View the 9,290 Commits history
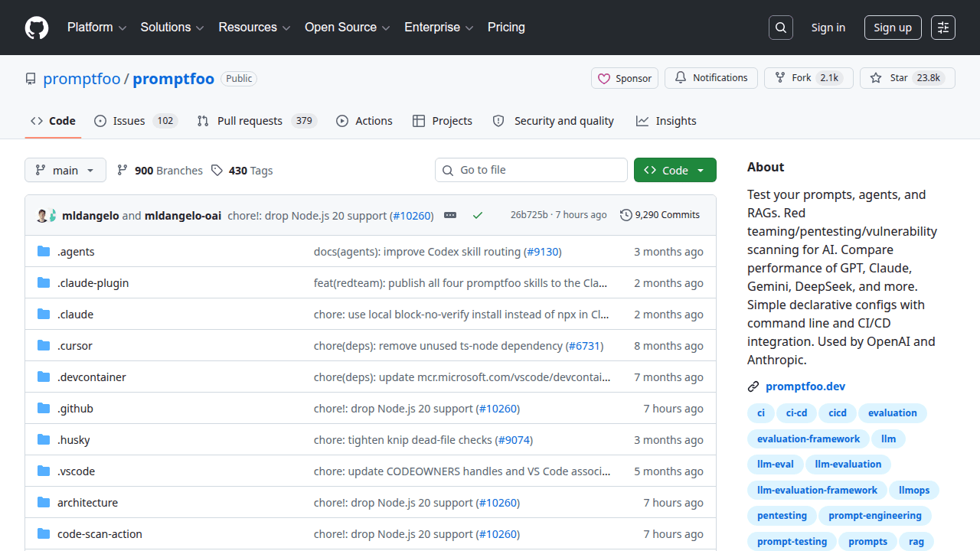Viewport: 980px width, 551px height. [660, 215]
